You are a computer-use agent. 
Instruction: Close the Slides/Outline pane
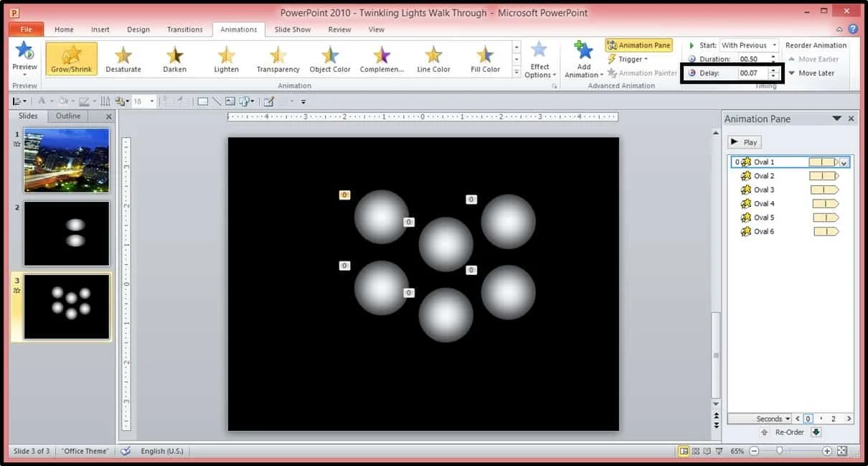(109, 116)
